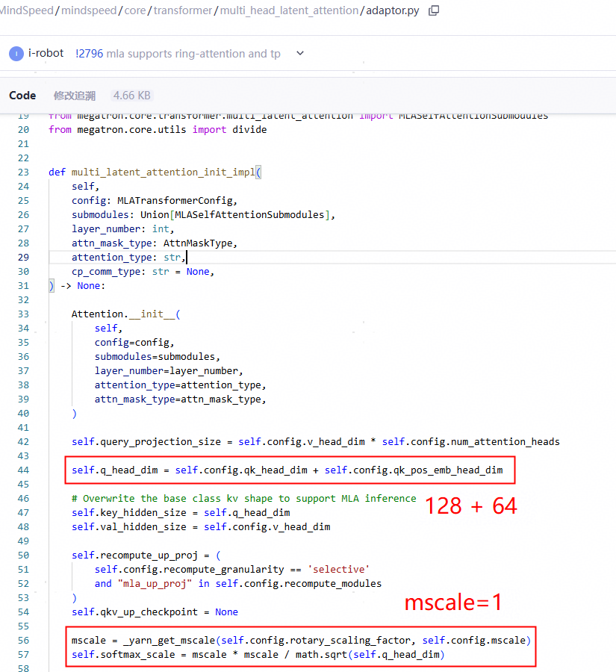The height and width of the screenshot is (672, 616).
Task: Click 'MLATransformerConfig' type annotation
Action: (x=175, y=201)
